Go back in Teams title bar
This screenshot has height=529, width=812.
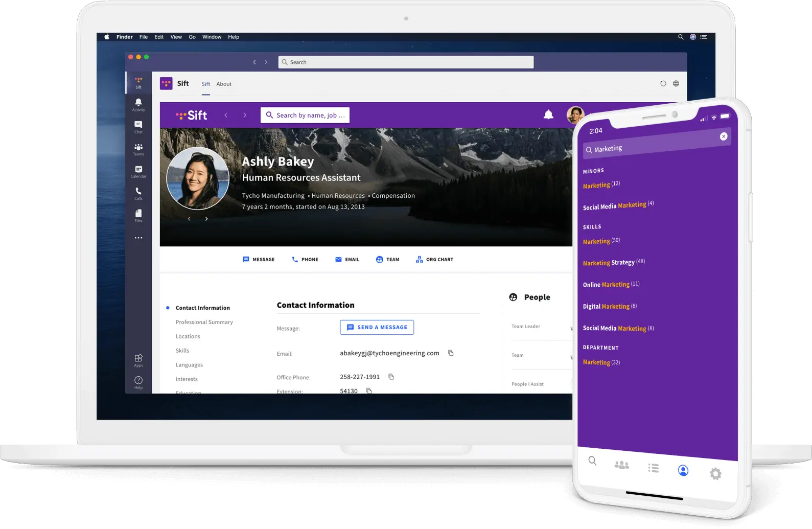tap(254, 62)
